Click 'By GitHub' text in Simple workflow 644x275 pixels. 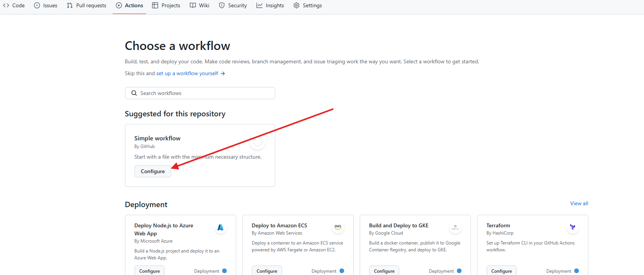144,146
